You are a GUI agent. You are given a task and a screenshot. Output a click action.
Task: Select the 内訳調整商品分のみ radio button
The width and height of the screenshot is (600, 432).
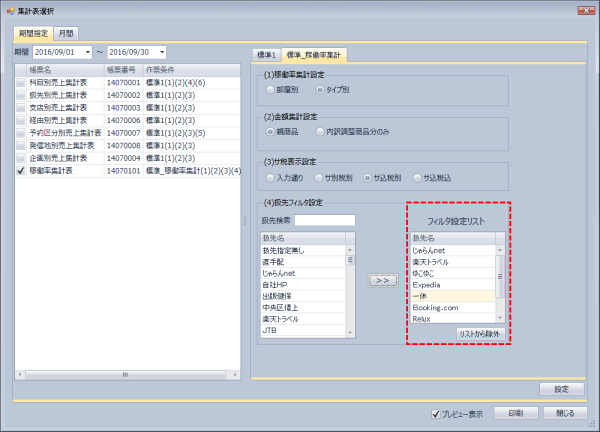point(320,132)
